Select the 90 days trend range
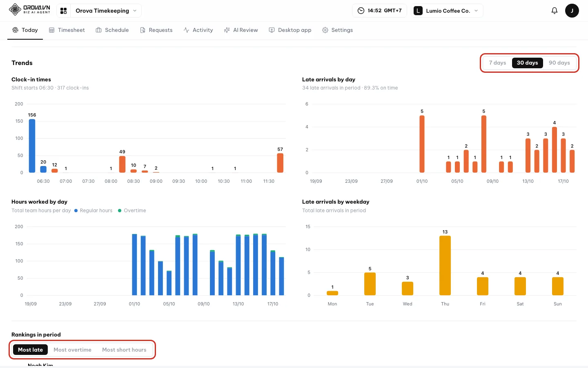 [x=559, y=63]
